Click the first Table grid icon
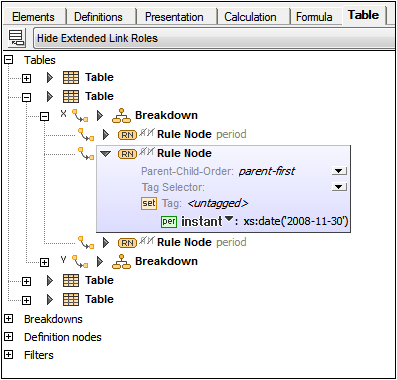Viewport: 397px width, 380px height. [71, 78]
